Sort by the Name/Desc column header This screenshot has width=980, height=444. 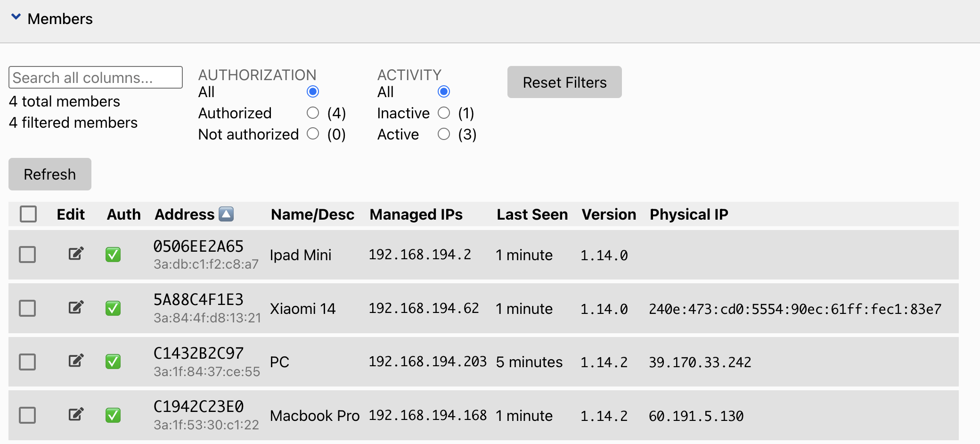(312, 214)
